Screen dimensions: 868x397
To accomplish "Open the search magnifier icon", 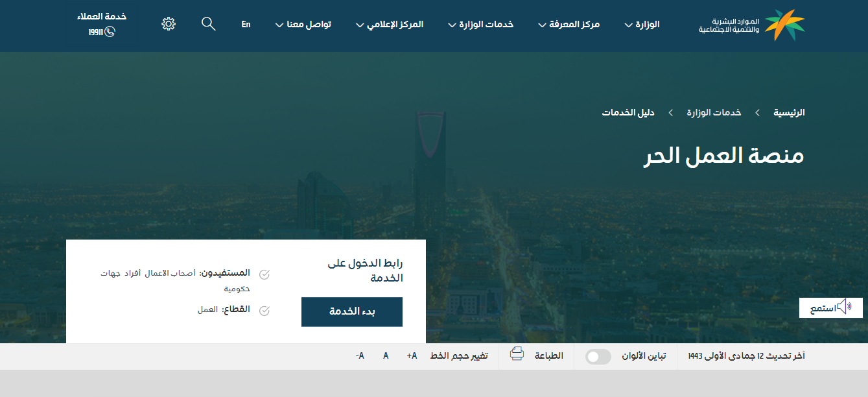I will click(x=208, y=24).
